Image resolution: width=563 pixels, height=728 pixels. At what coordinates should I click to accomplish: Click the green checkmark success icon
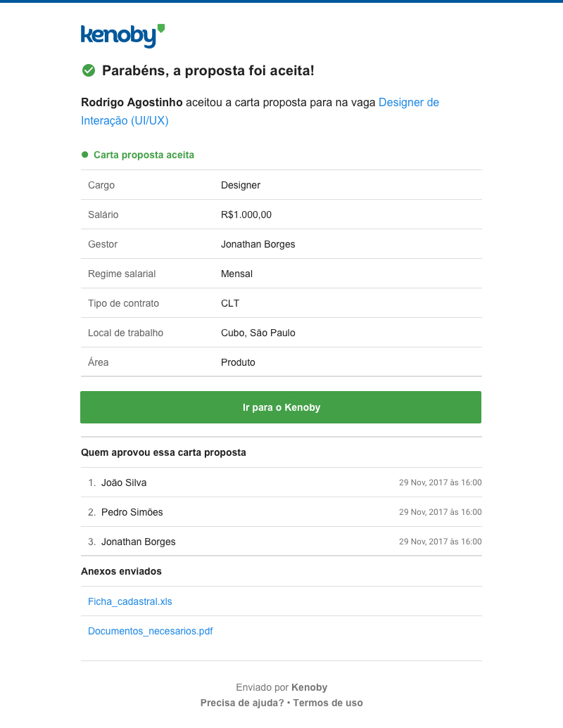pos(89,70)
